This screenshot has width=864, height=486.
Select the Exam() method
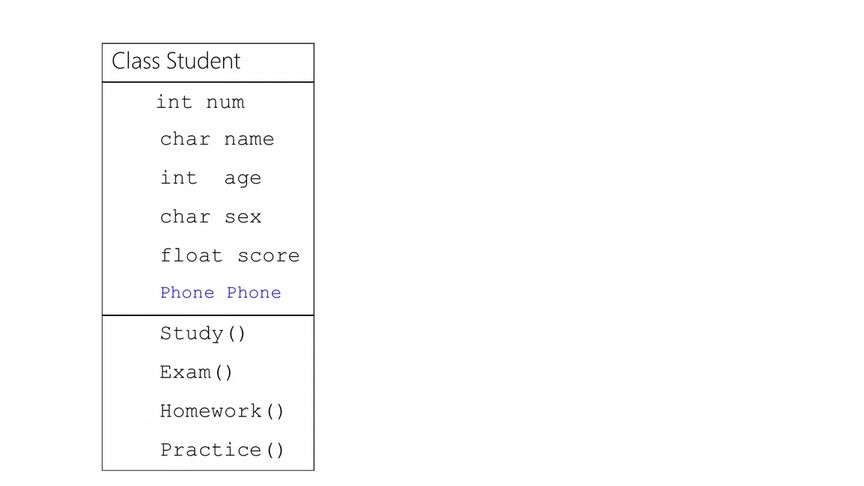click(x=196, y=372)
